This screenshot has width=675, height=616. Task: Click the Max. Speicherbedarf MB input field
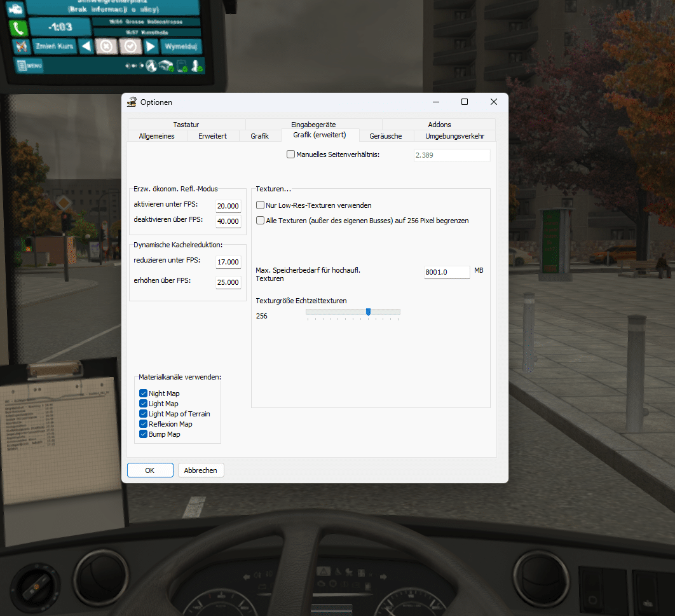[x=447, y=272]
